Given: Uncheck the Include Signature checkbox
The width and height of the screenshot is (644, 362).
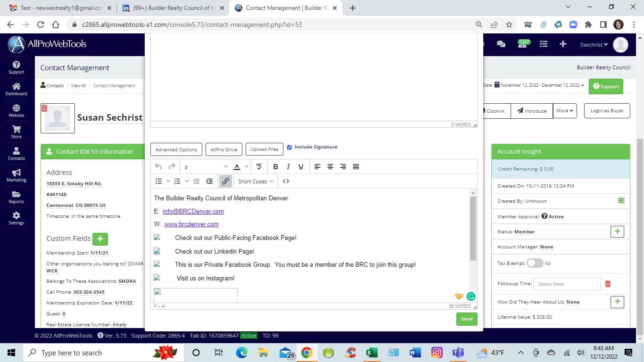Looking at the screenshot, I should [289, 147].
